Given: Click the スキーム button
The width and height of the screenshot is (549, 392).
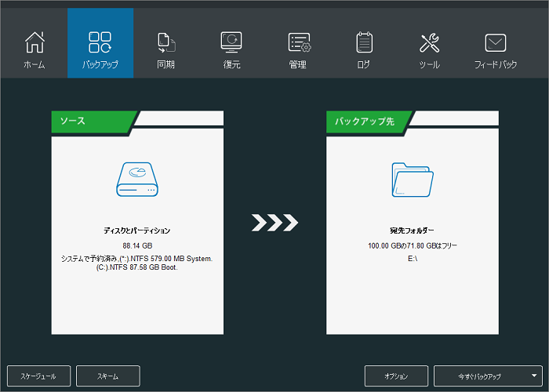Looking at the screenshot, I should coord(108,376).
